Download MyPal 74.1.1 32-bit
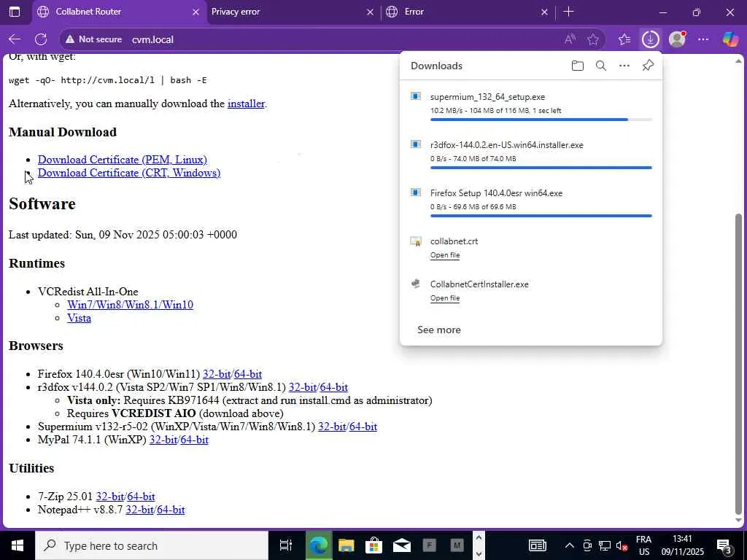747x560 pixels. pyautogui.click(x=163, y=440)
